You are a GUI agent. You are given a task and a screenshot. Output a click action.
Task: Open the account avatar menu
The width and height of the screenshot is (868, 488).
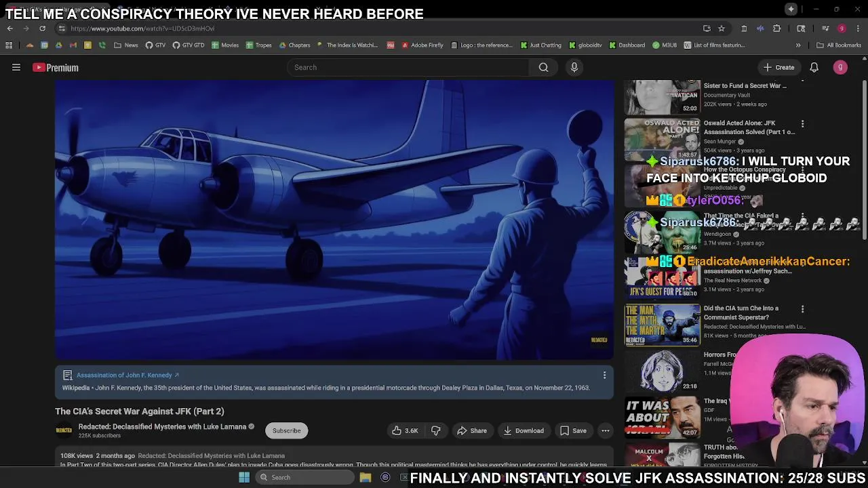840,67
